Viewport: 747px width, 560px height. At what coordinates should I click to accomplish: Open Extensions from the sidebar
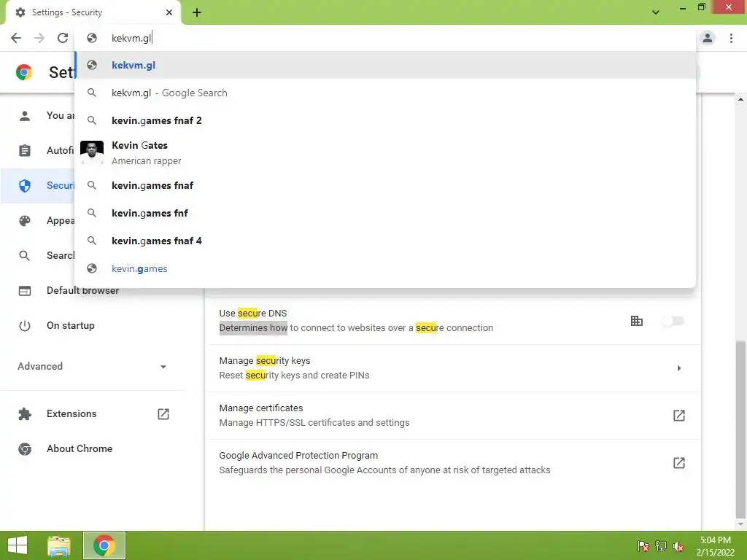93,414
